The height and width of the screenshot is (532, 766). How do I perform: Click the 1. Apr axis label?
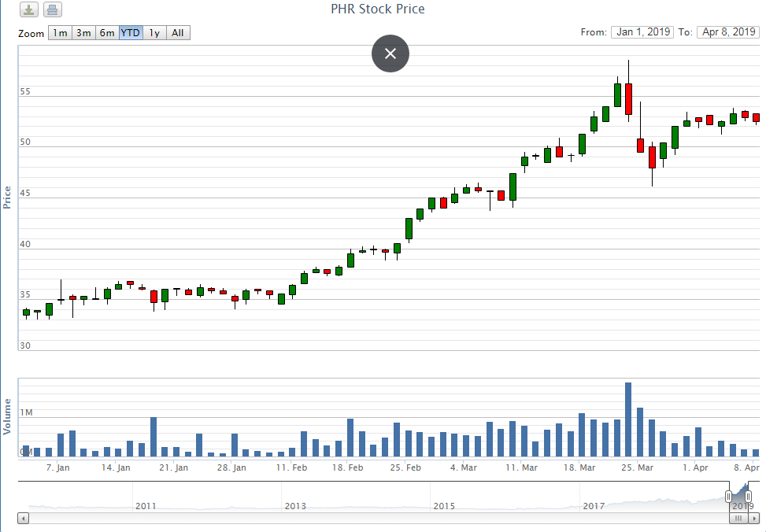(695, 467)
